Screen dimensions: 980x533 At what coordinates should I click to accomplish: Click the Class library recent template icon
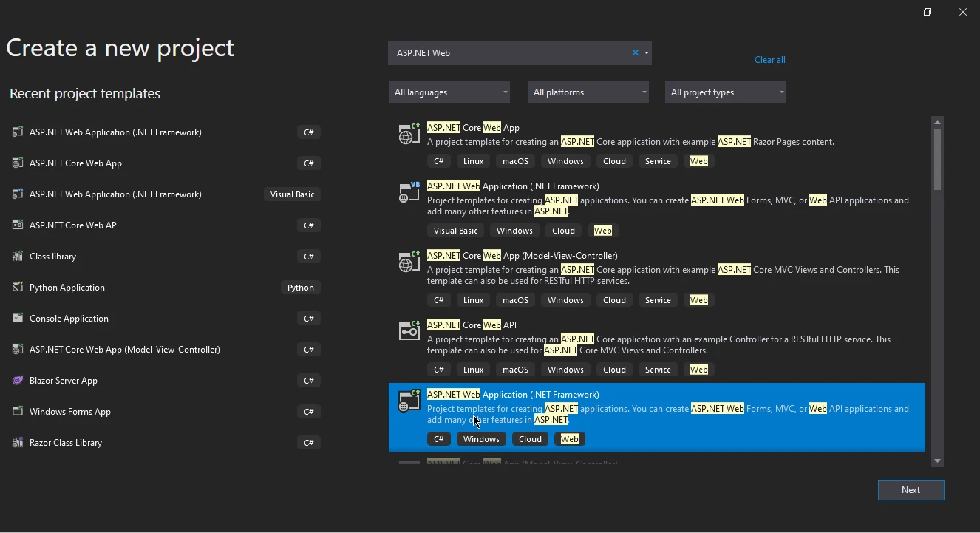[18, 257]
